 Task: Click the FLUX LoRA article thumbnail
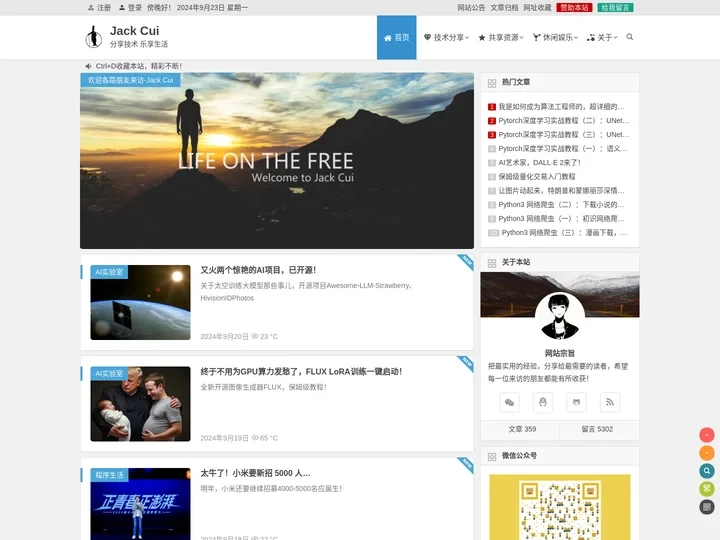tap(141, 404)
